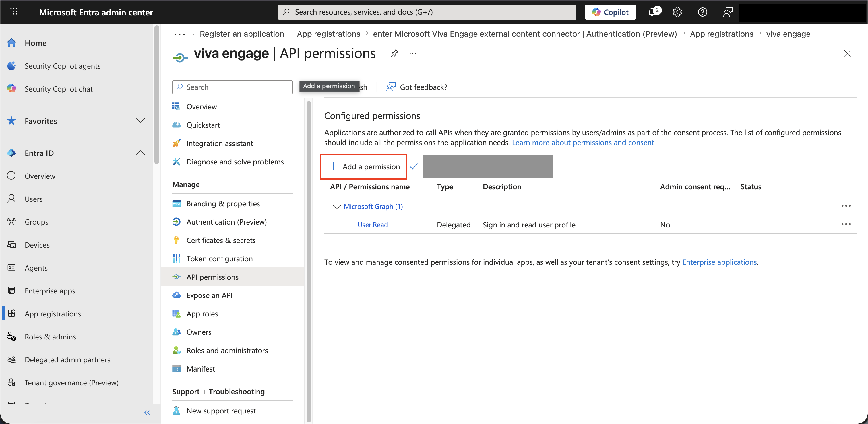Click the Expose an API cloud icon
Viewport: 868px width, 424px height.
176,295
